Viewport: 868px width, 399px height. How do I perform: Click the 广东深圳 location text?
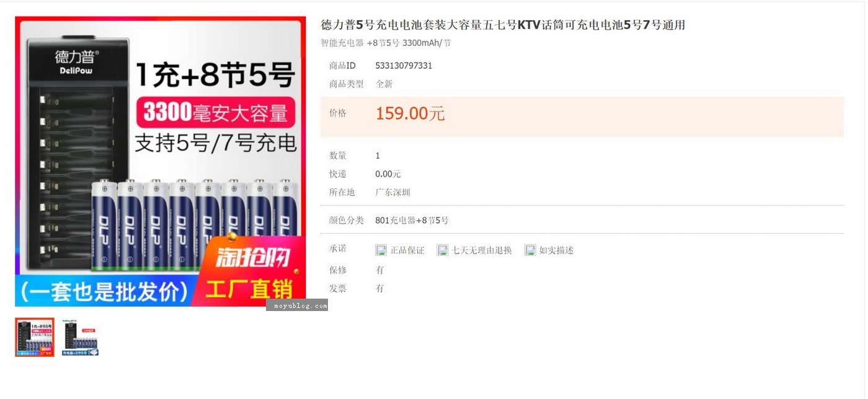point(392,192)
